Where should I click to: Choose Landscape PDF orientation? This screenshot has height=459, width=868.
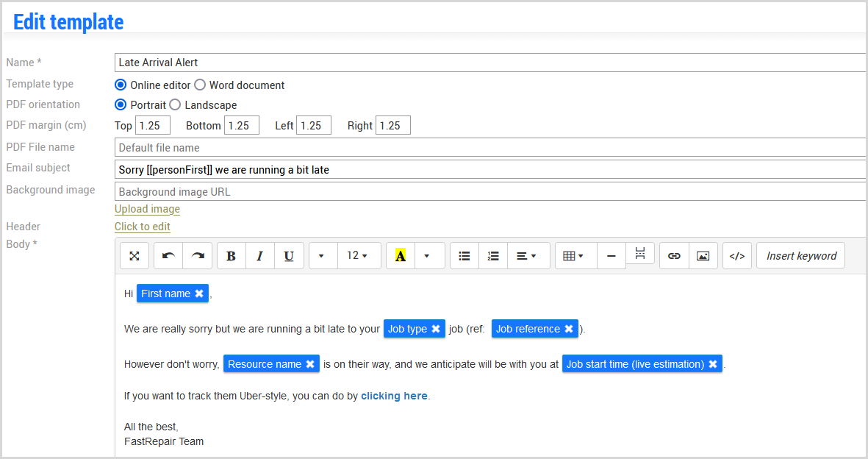pos(175,105)
